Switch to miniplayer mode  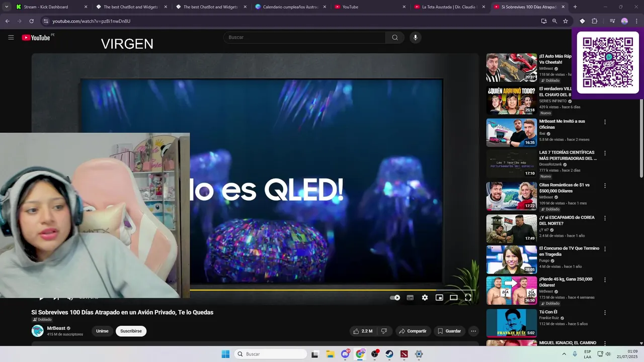pos(439,298)
